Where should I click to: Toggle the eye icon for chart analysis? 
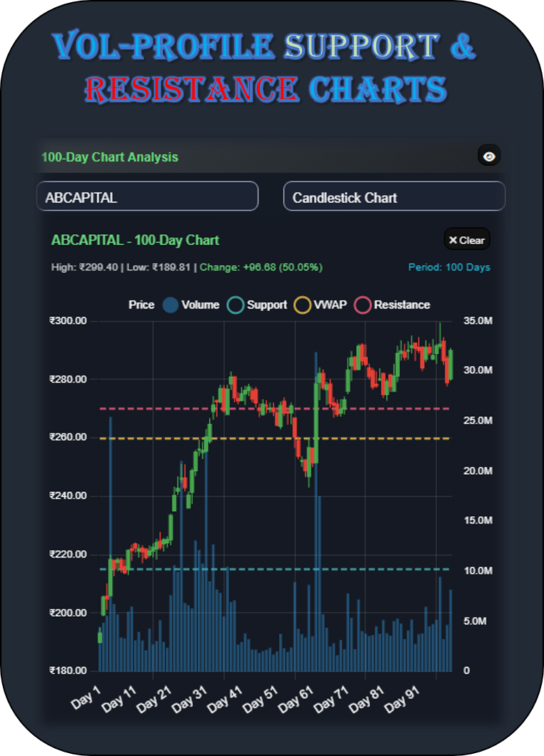[x=489, y=156]
